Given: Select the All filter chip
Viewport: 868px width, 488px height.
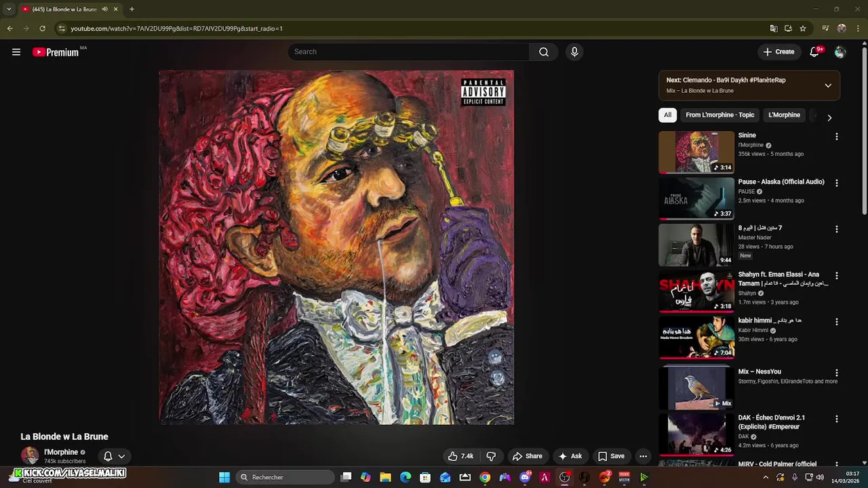Looking at the screenshot, I should tap(667, 115).
